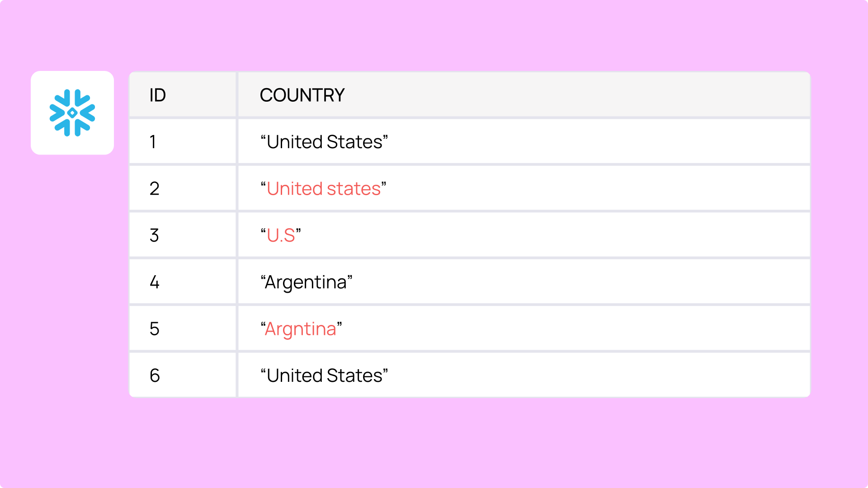Click the ID cell with value 6
The height and width of the screenshot is (488, 868).
(x=155, y=375)
